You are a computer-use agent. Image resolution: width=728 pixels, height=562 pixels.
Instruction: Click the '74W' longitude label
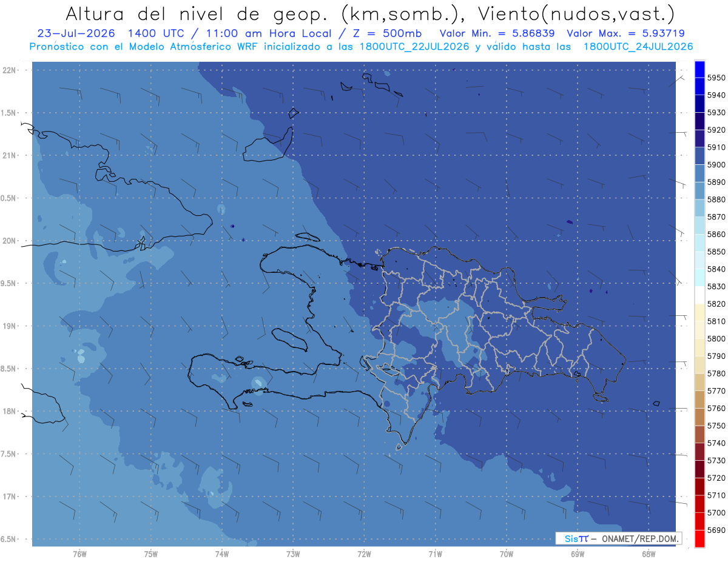tap(221, 554)
